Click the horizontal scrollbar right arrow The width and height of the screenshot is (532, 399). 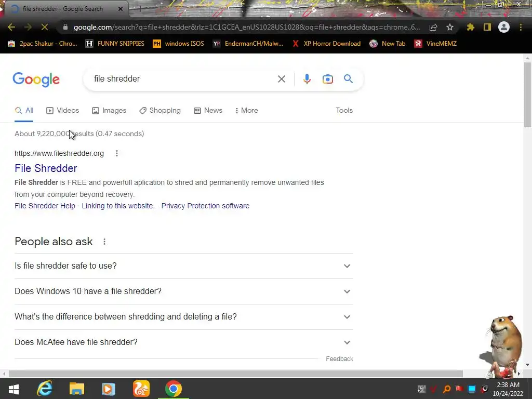(x=519, y=374)
